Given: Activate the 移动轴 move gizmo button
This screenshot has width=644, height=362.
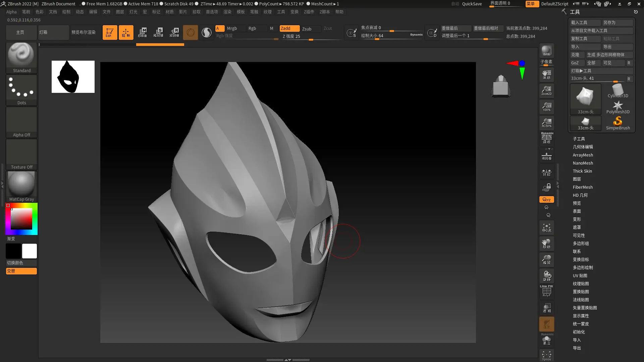Looking at the screenshot, I should 142,33.
